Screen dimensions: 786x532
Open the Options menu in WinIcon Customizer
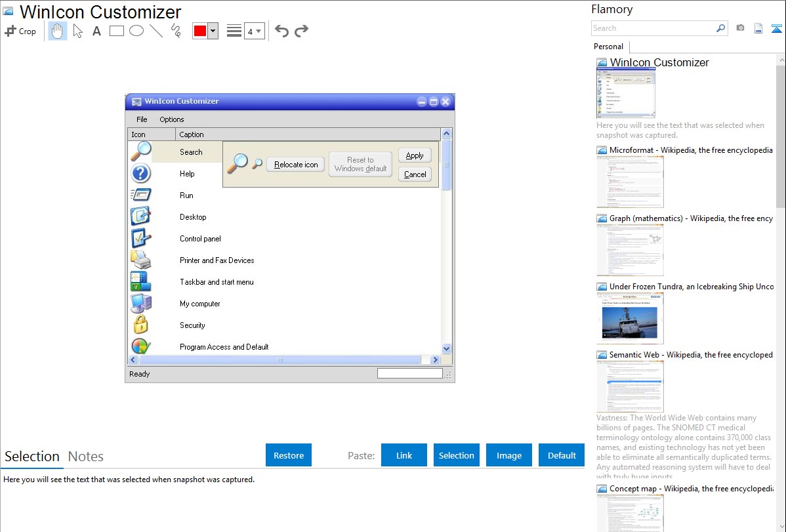(171, 119)
